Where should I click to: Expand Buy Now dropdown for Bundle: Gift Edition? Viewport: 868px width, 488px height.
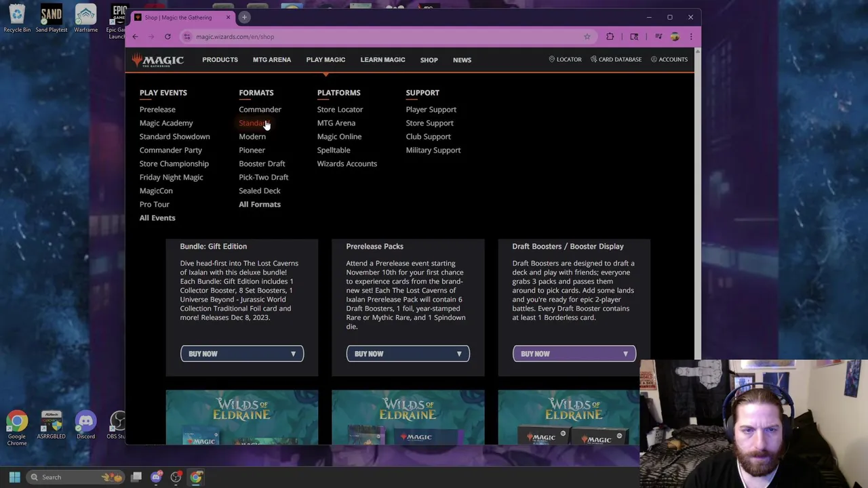[x=242, y=354]
